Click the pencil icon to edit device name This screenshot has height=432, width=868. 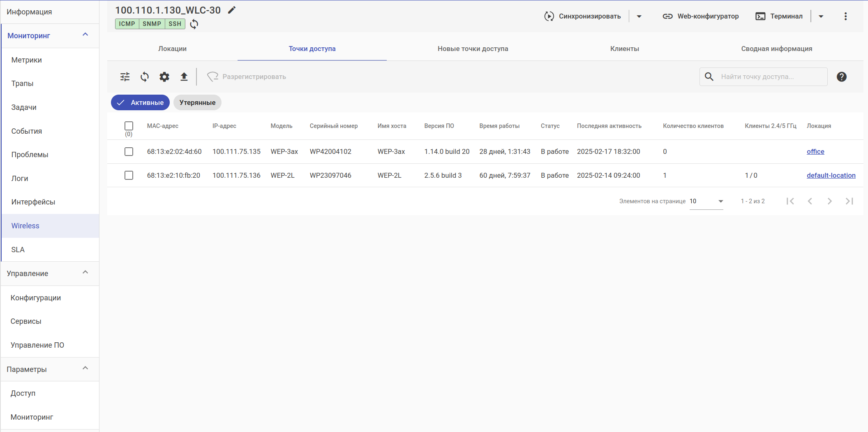pyautogui.click(x=232, y=10)
